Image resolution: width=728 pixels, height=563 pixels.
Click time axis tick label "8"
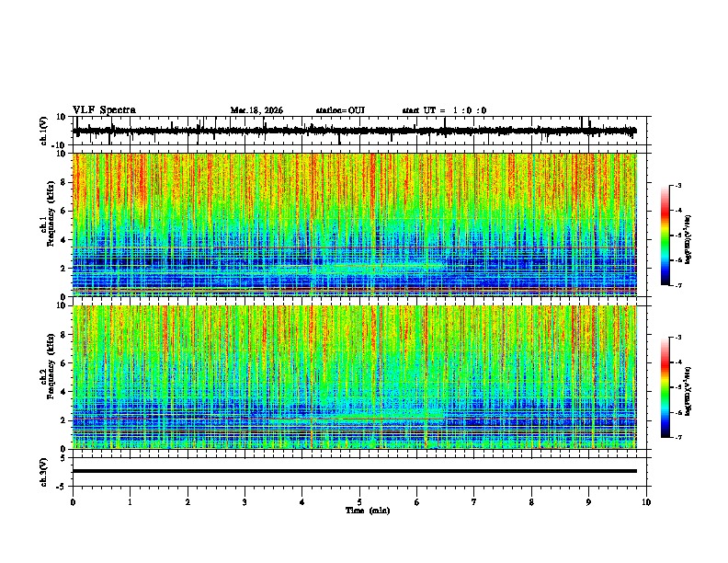point(531,502)
